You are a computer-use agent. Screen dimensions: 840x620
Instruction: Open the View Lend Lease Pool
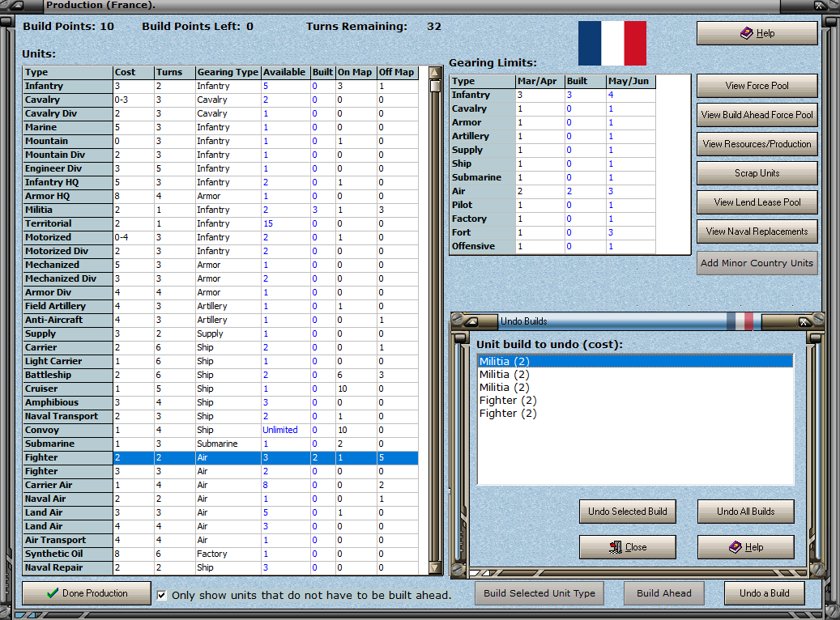(757, 202)
